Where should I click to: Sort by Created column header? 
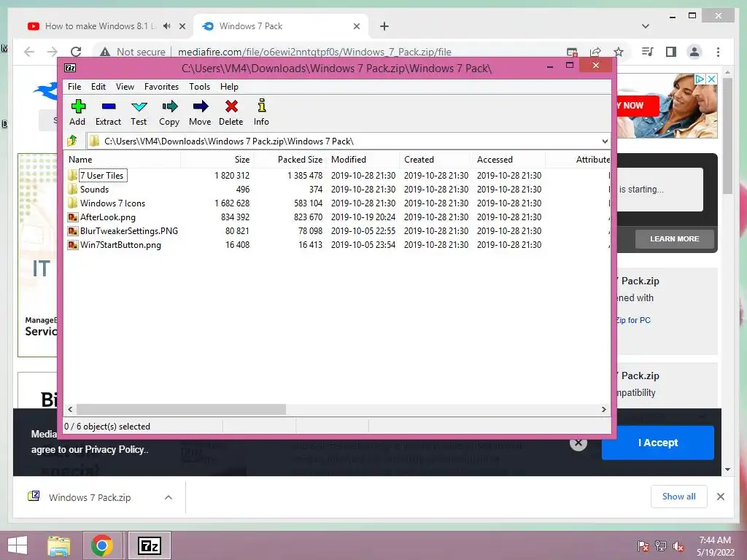(436, 160)
